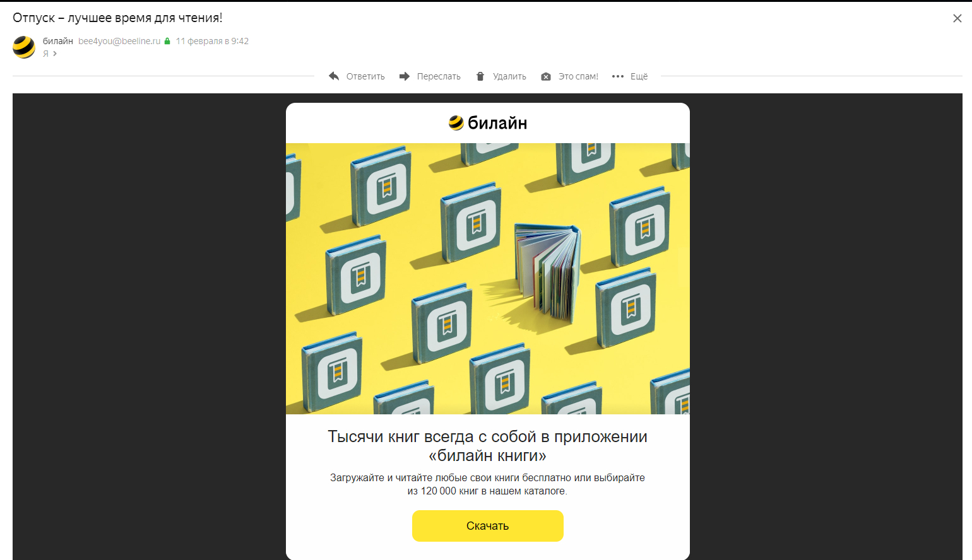This screenshot has height=560, width=972.
Task: Mark message via Это спам! label
Action: (x=578, y=76)
